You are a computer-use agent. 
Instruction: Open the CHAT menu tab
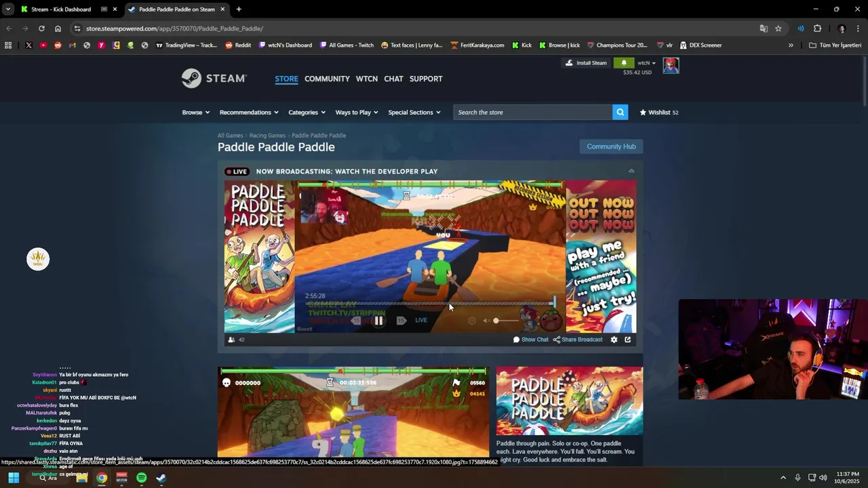coord(393,79)
